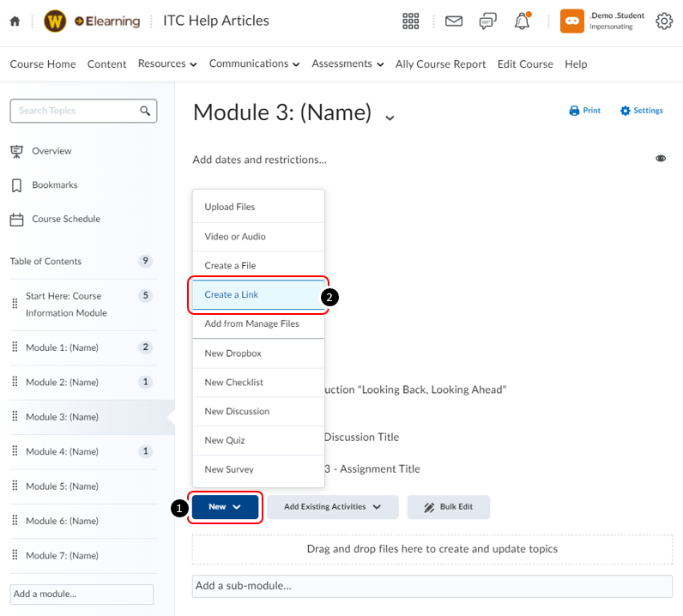The width and height of the screenshot is (683, 616).
Task: Open Settings link near Print
Action: click(641, 111)
